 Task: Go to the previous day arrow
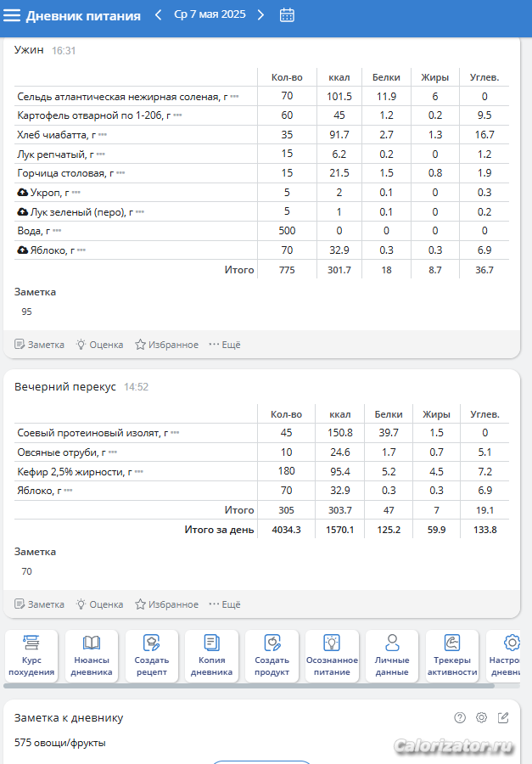tap(159, 15)
